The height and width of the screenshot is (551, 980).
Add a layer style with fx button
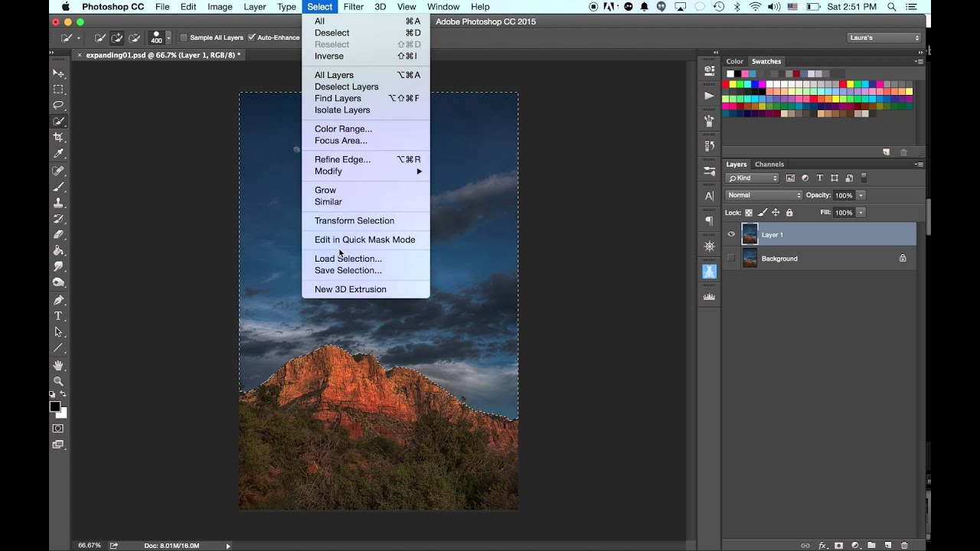[x=823, y=546]
